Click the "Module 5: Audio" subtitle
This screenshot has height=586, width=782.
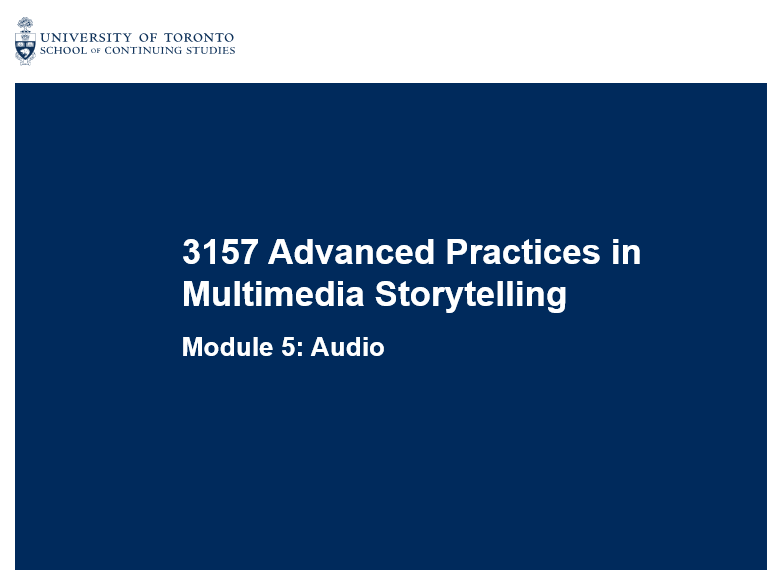[283, 347]
